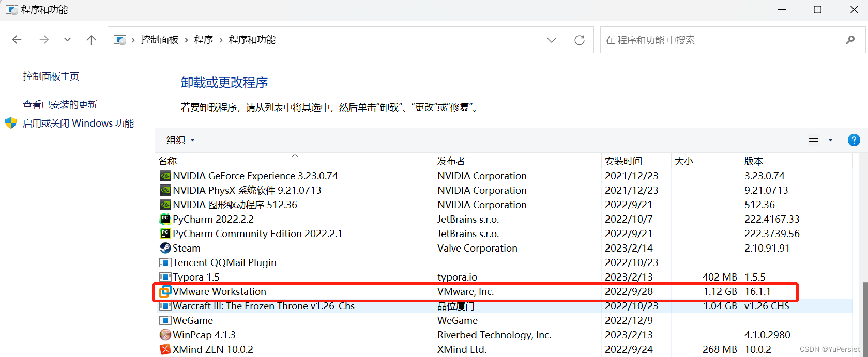Select the Steam program name
The width and height of the screenshot is (868, 357).
coord(187,248)
